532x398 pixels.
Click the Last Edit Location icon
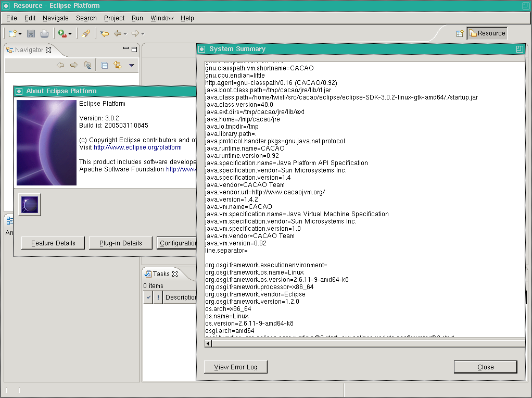tap(105, 34)
